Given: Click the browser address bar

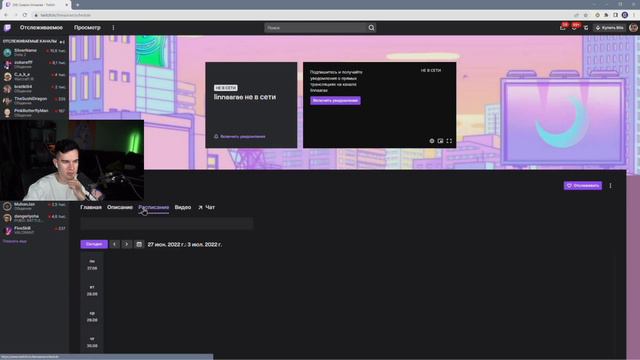Looking at the screenshot, I should point(302,15).
